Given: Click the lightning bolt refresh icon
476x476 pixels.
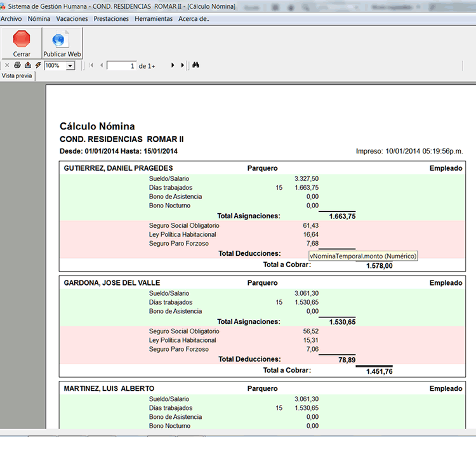Looking at the screenshot, I should pos(38,65).
